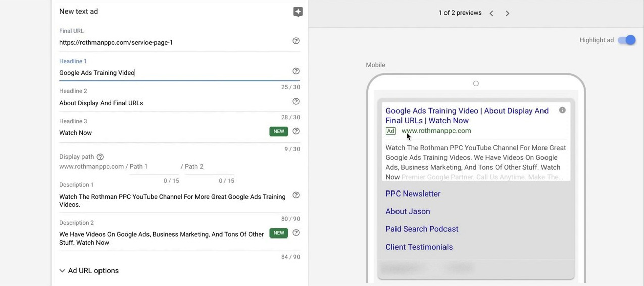Image resolution: width=644 pixels, height=286 pixels.
Task: Click the Description 2 text field
Action: coord(162,239)
